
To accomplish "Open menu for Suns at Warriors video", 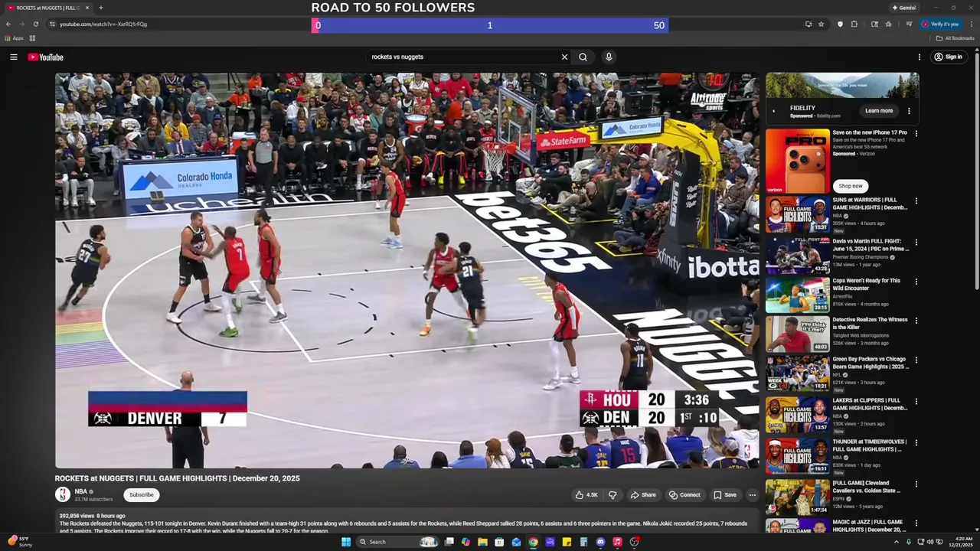I will click(x=916, y=201).
